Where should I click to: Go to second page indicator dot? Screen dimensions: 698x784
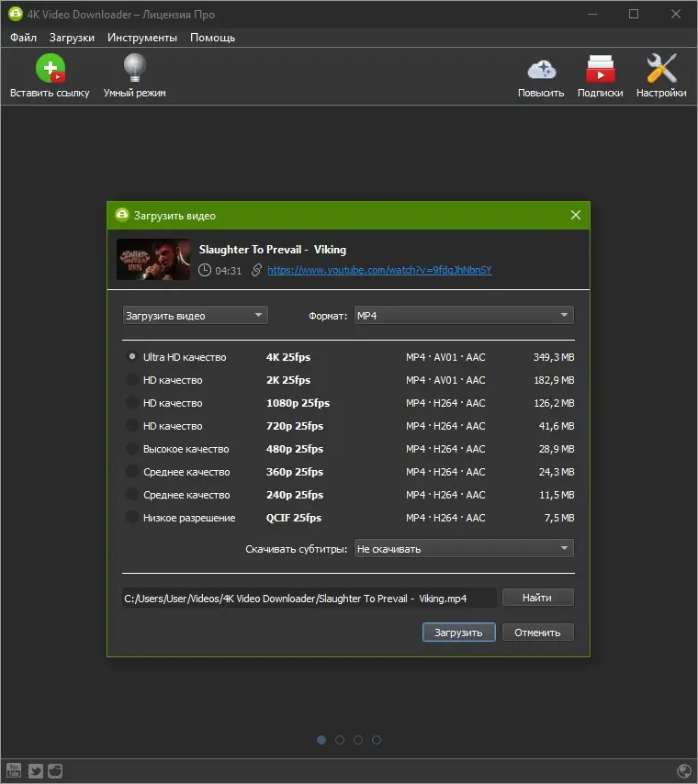click(340, 740)
